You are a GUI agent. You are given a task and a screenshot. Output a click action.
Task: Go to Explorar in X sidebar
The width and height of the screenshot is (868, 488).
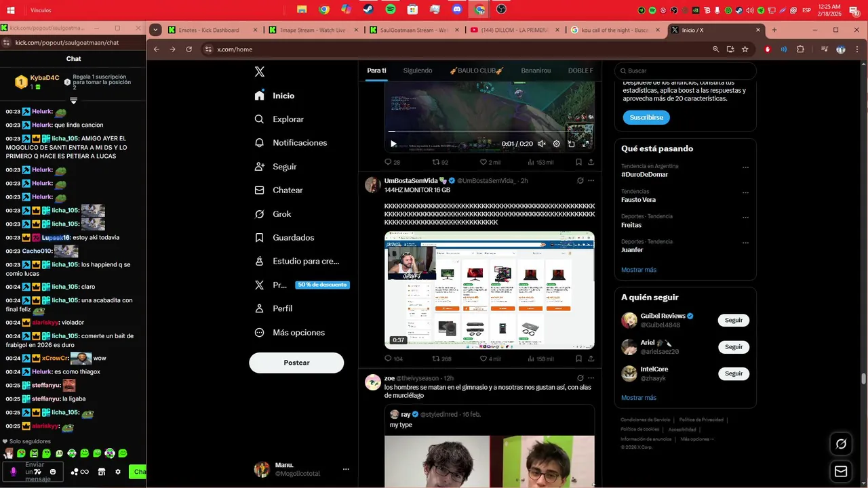[279, 119]
